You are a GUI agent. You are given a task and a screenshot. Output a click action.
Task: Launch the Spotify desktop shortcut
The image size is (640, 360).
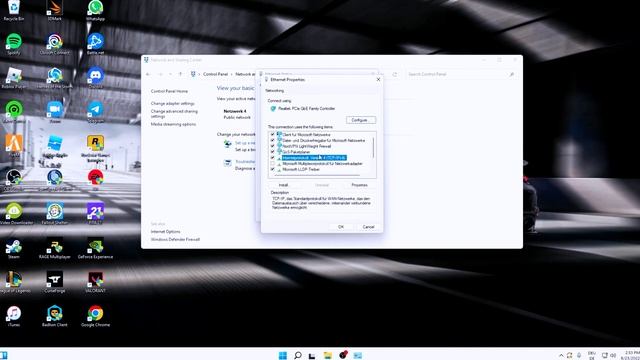(13, 44)
